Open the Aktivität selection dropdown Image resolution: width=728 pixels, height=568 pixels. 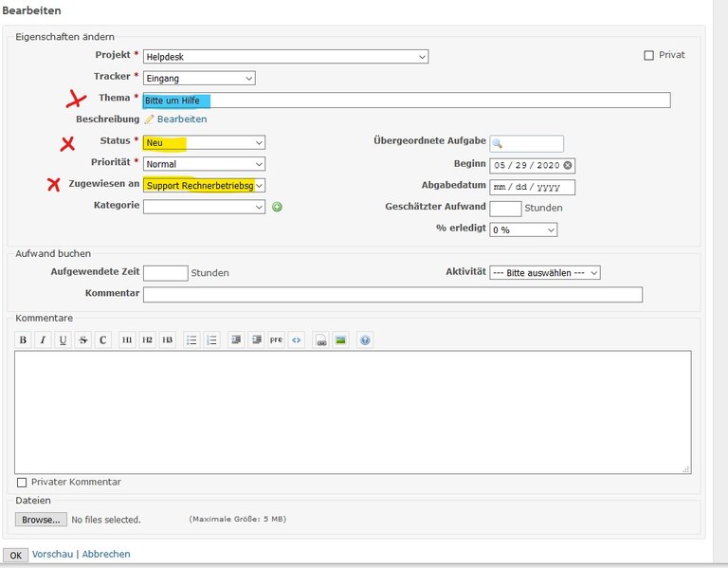(545, 273)
